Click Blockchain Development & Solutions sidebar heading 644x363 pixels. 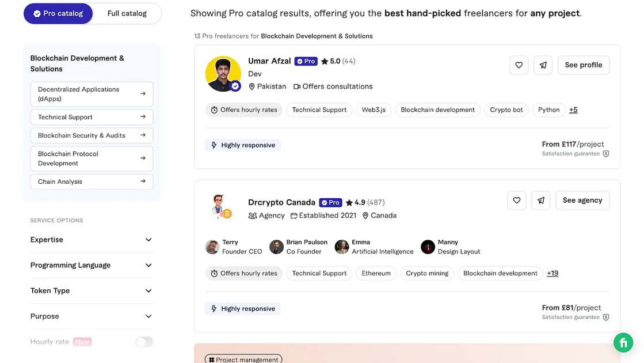pos(77,64)
